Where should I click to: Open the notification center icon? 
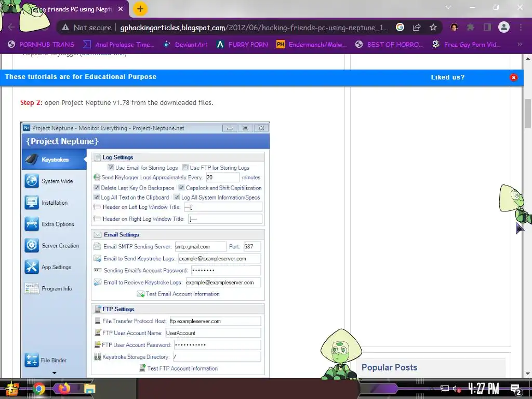[x=516, y=389]
